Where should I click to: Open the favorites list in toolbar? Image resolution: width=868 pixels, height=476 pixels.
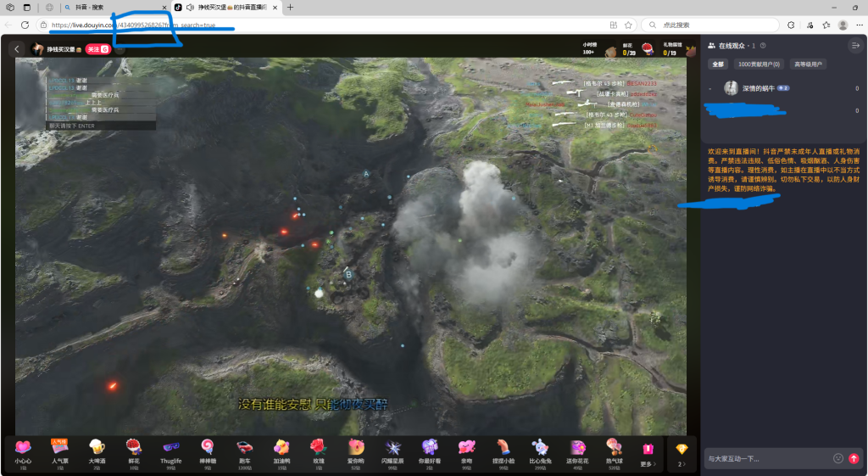(826, 25)
